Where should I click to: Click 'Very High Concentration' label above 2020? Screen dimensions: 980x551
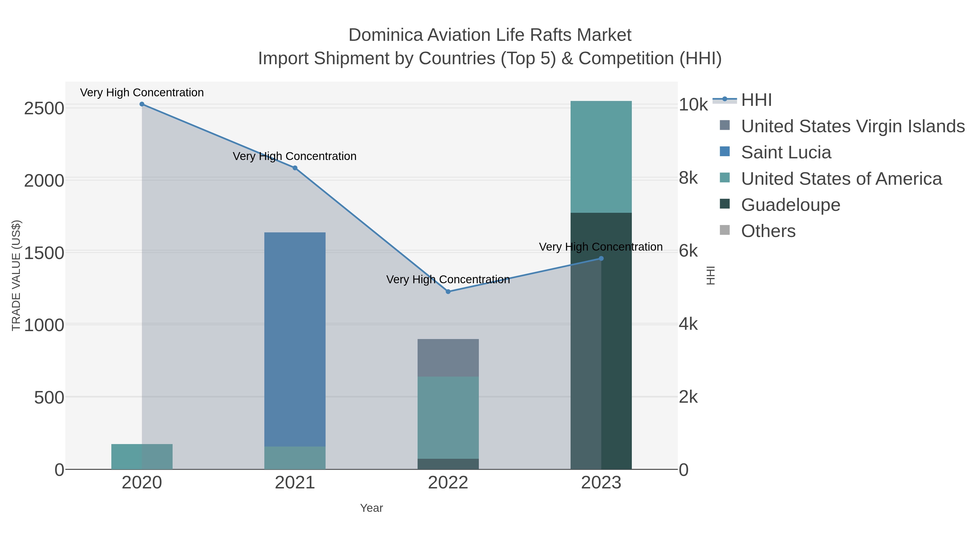[142, 93]
